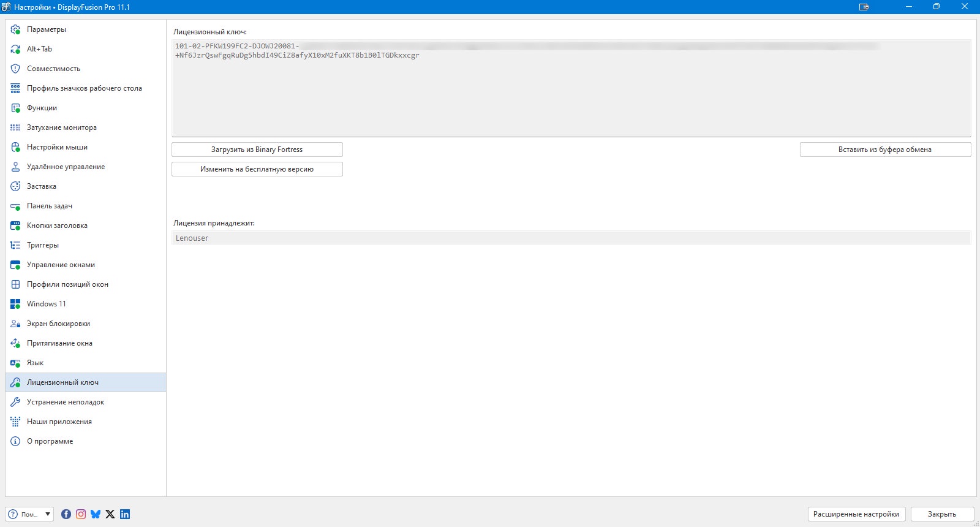Click the Наши приложения icon
980x527 pixels.
point(16,422)
